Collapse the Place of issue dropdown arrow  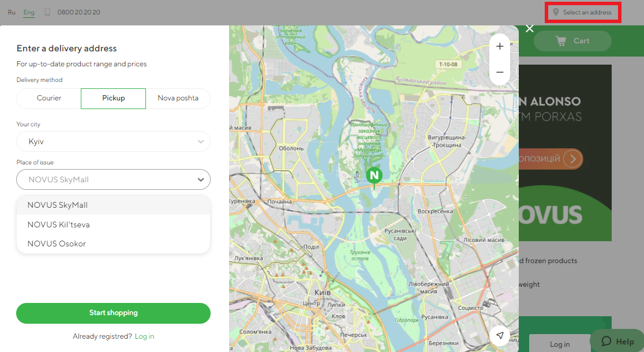pos(200,179)
